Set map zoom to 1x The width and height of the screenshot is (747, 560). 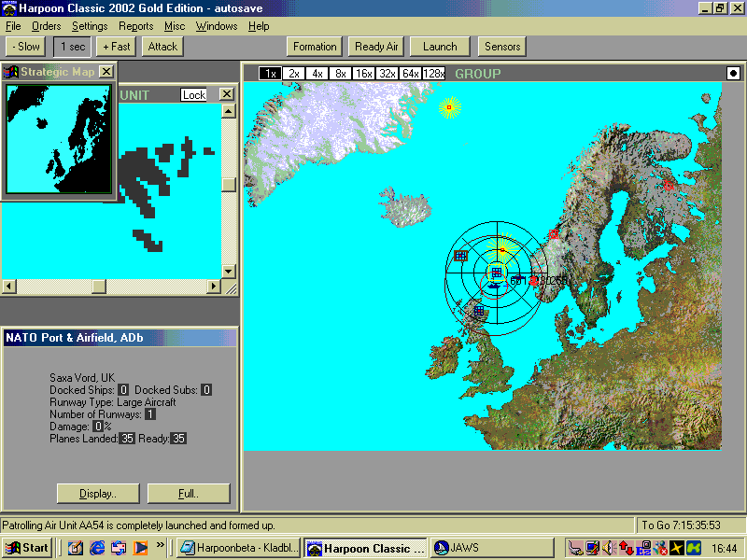pos(270,74)
